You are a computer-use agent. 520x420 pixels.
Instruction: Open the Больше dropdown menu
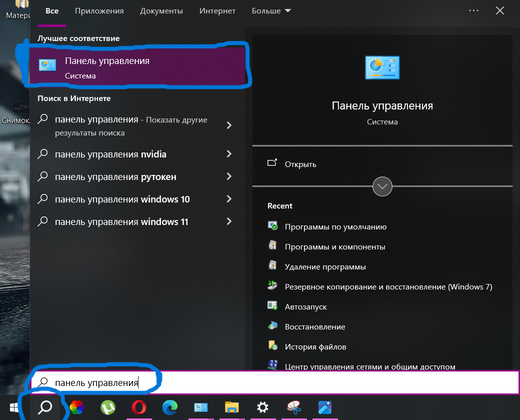pos(271,11)
